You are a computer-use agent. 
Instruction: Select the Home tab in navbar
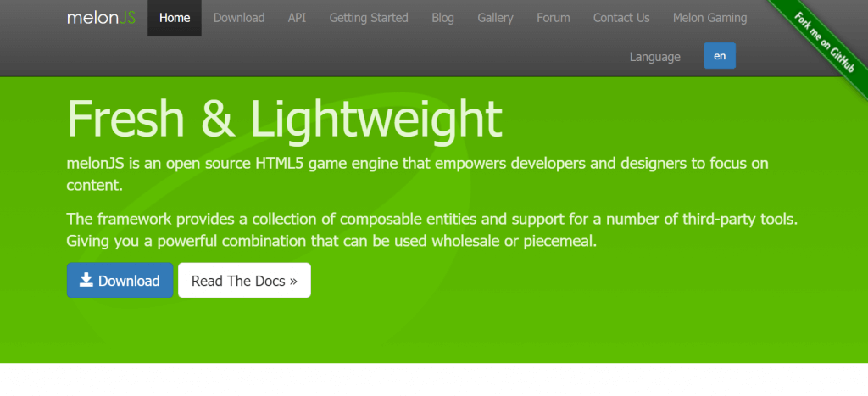tap(175, 18)
